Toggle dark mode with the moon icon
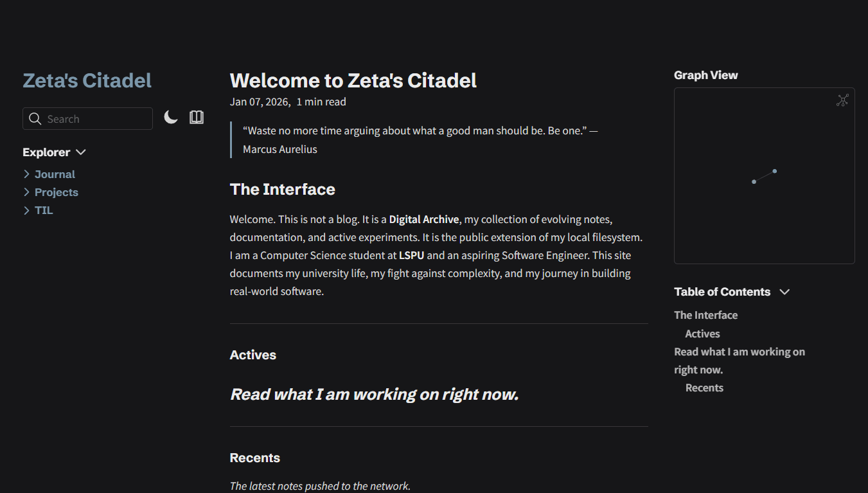The width and height of the screenshot is (868, 493). [170, 118]
